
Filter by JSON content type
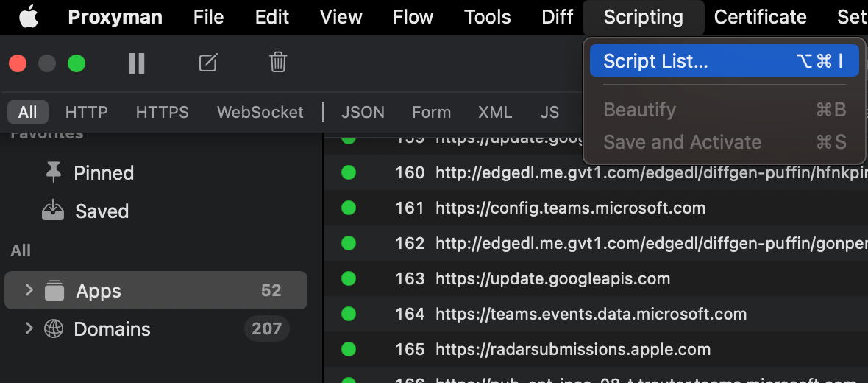[x=363, y=112]
